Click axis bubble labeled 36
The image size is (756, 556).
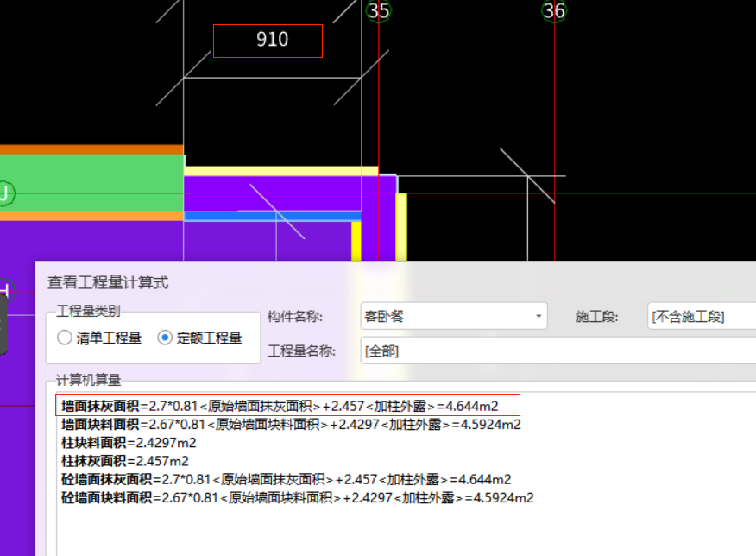(x=555, y=11)
